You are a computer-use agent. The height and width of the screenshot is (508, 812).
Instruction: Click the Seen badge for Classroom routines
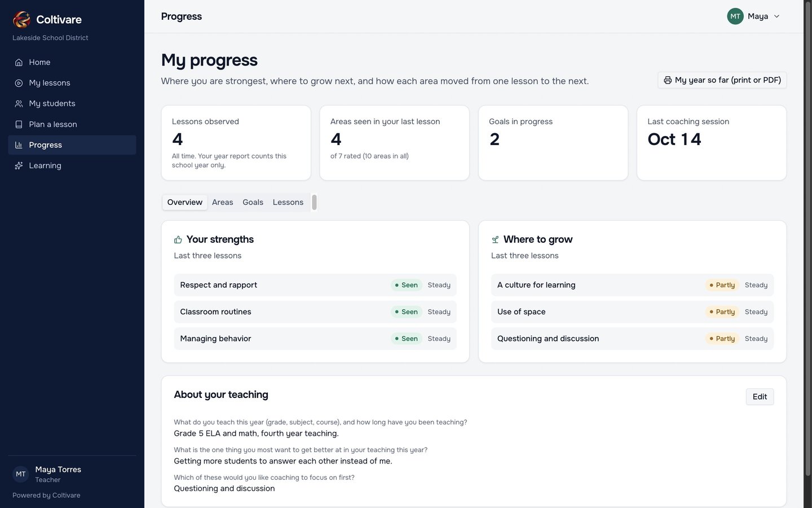(407, 312)
